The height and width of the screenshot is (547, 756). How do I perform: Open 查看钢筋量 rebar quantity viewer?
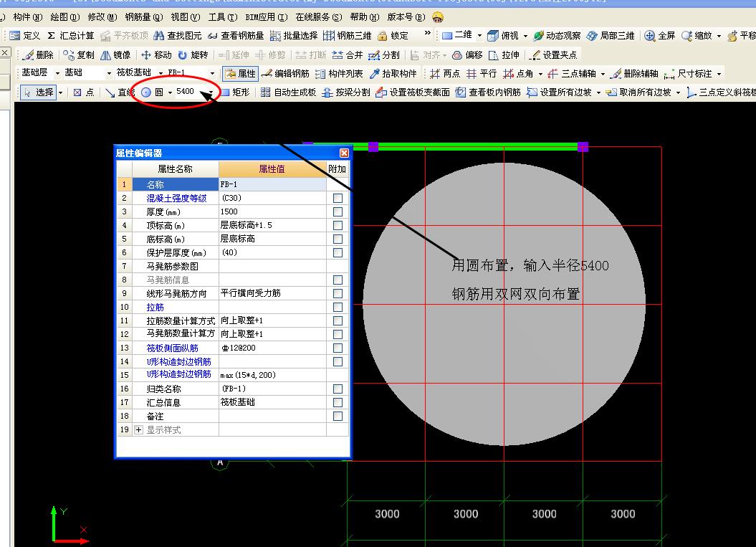[236, 36]
